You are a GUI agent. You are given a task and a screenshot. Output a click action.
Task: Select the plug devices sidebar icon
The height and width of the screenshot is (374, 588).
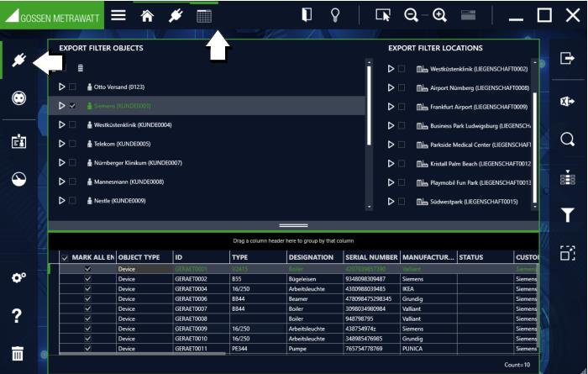(18, 60)
